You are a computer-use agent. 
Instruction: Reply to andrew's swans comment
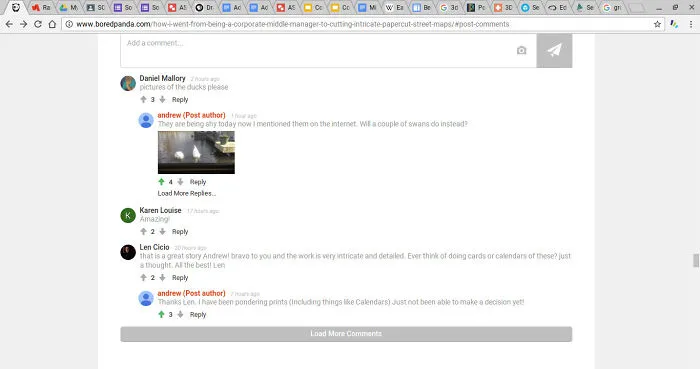(x=198, y=182)
